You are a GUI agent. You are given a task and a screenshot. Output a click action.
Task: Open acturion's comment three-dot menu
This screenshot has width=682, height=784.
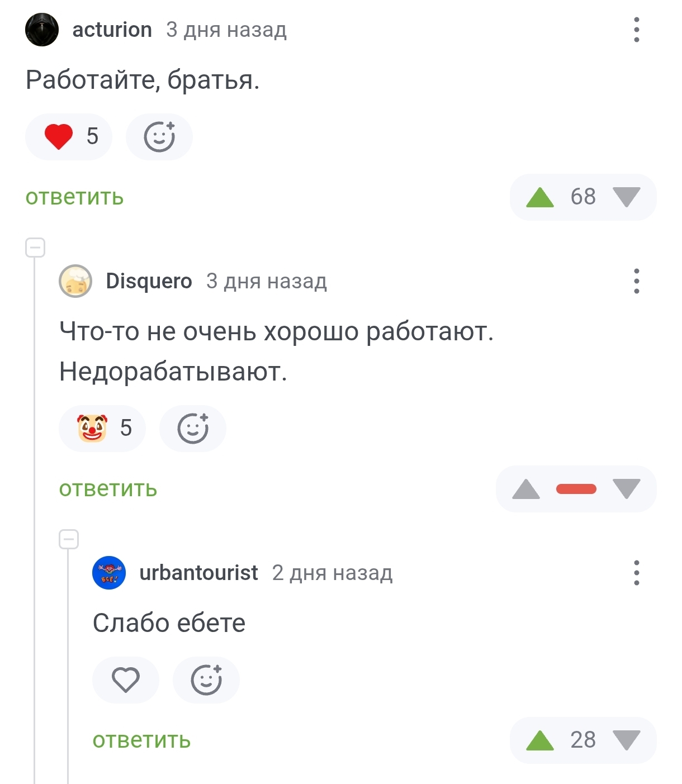pyautogui.click(x=636, y=30)
